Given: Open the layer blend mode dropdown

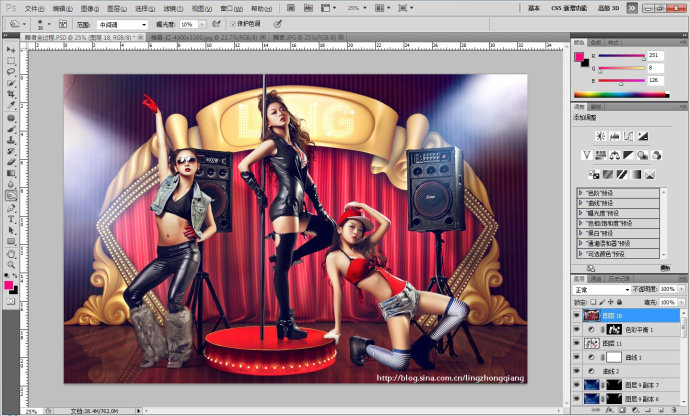Looking at the screenshot, I should point(602,290).
